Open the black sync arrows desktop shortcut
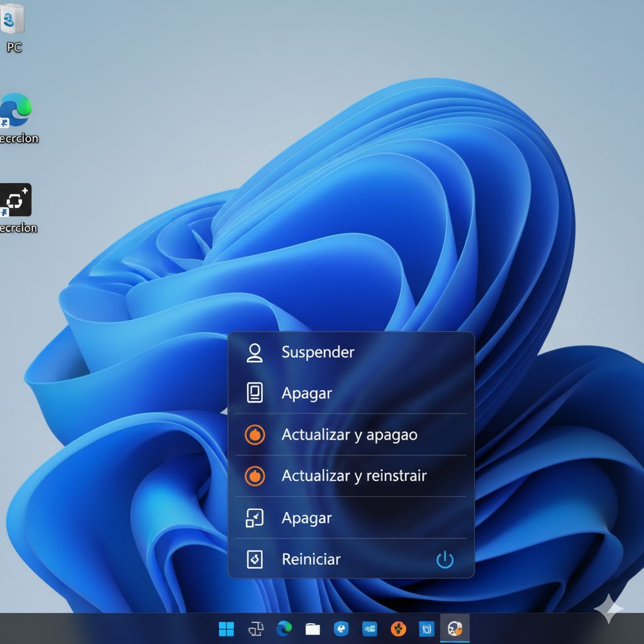This screenshot has height=644, width=644. (x=16, y=209)
